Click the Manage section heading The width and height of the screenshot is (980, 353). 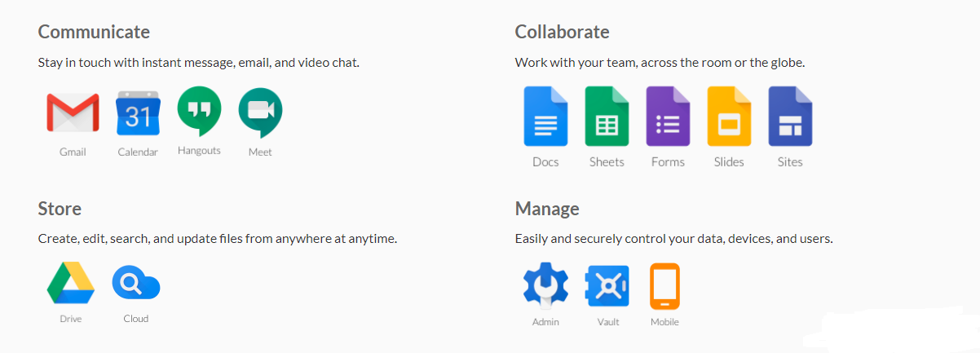pos(547,209)
